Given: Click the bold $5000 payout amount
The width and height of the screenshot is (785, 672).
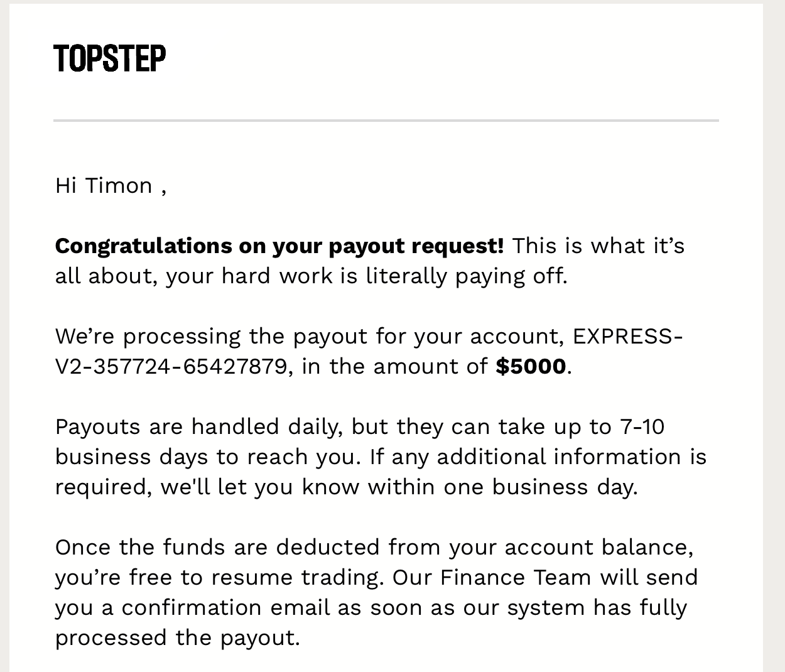Looking at the screenshot, I should coord(530,366).
